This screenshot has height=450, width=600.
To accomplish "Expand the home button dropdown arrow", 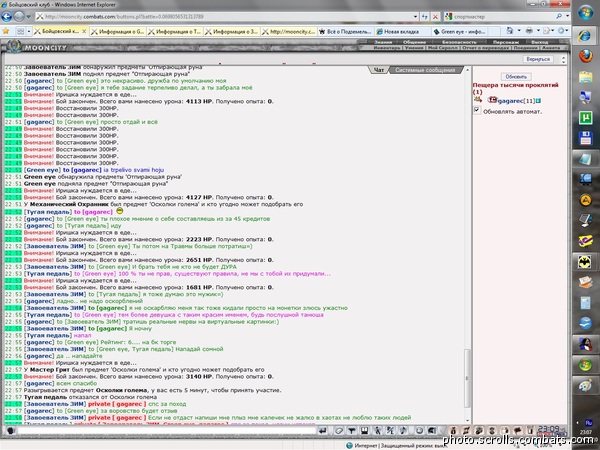I will coord(519,31).
